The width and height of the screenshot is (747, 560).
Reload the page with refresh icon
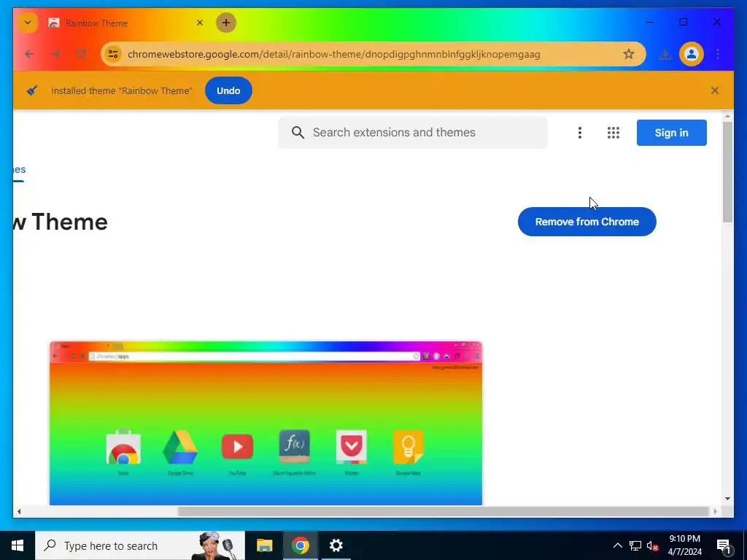coord(82,54)
